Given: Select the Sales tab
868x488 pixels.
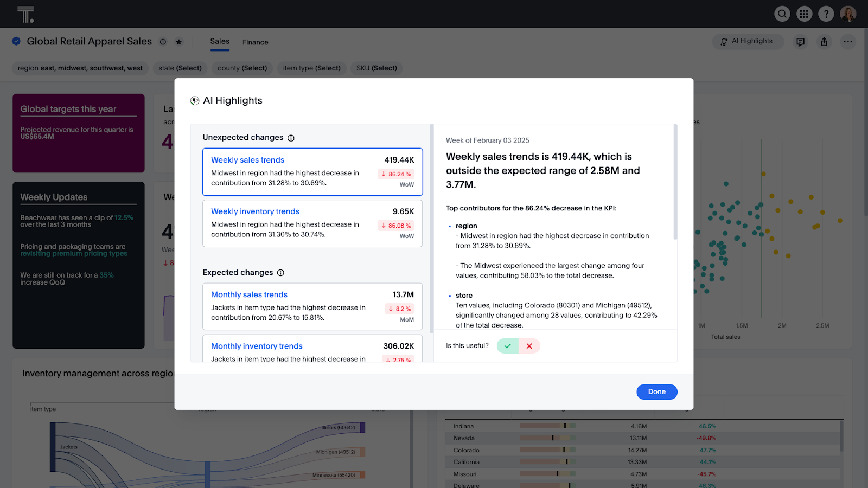Looking at the screenshot, I should (219, 41).
